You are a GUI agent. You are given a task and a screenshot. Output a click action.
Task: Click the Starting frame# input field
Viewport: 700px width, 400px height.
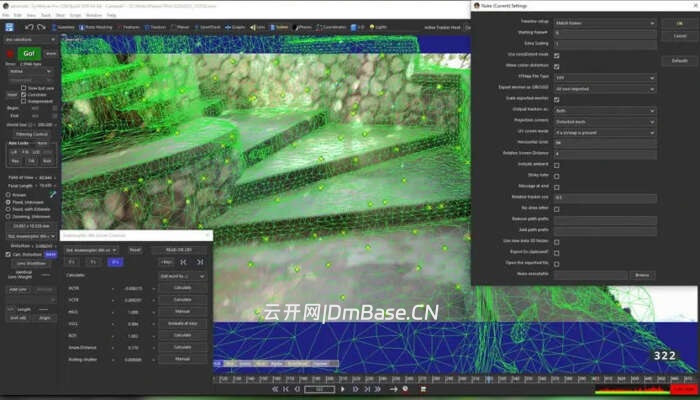pos(605,33)
